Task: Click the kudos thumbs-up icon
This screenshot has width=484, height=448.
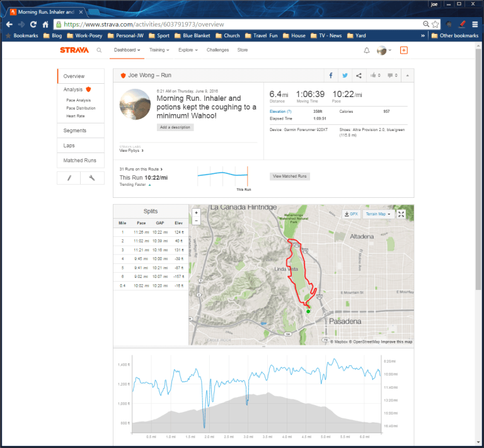Action: click(x=374, y=76)
